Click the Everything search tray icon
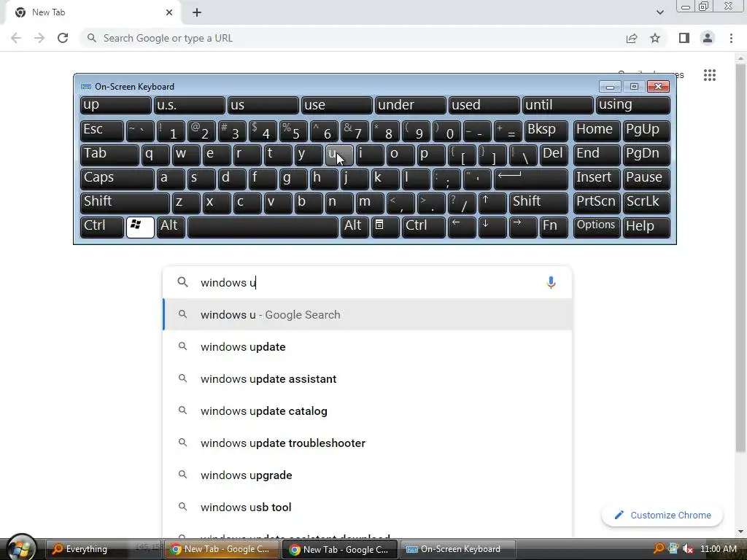 coord(659,549)
